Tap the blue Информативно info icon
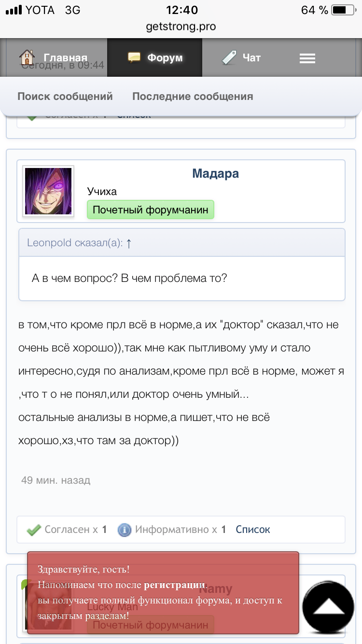Viewport: 362px width, 644px height. 125,530
